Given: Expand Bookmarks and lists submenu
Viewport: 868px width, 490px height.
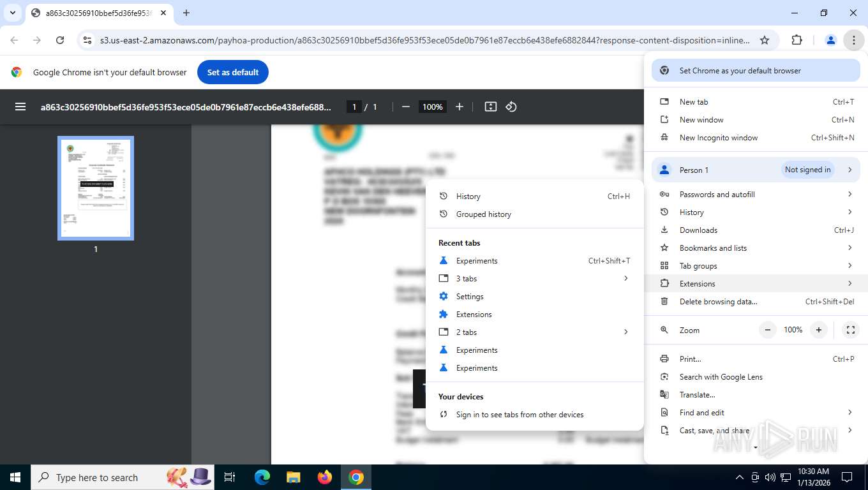Looking at the screenshot, I should coord(756,248).
